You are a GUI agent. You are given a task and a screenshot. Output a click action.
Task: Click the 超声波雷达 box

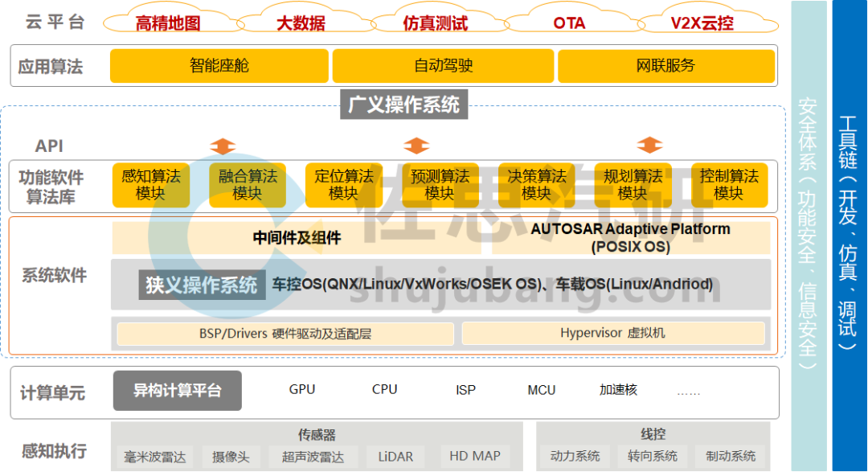[313, 457]
